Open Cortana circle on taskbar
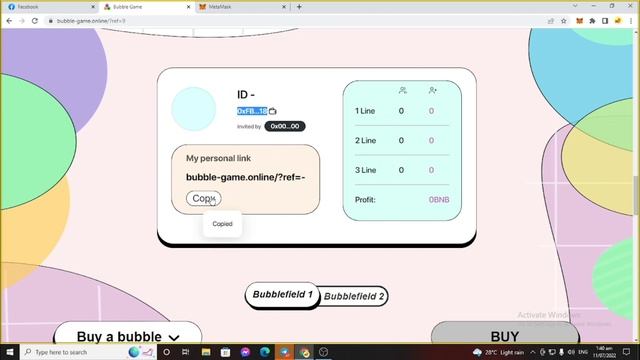Viewport: 640px width, 360px height. pyautogui.click(x=167, y=352)
